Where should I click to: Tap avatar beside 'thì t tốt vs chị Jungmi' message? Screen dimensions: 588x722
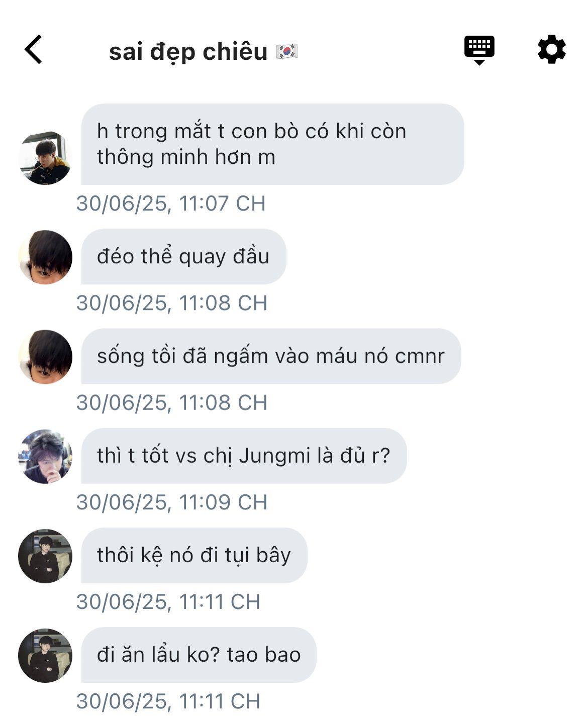pos(45,456)
